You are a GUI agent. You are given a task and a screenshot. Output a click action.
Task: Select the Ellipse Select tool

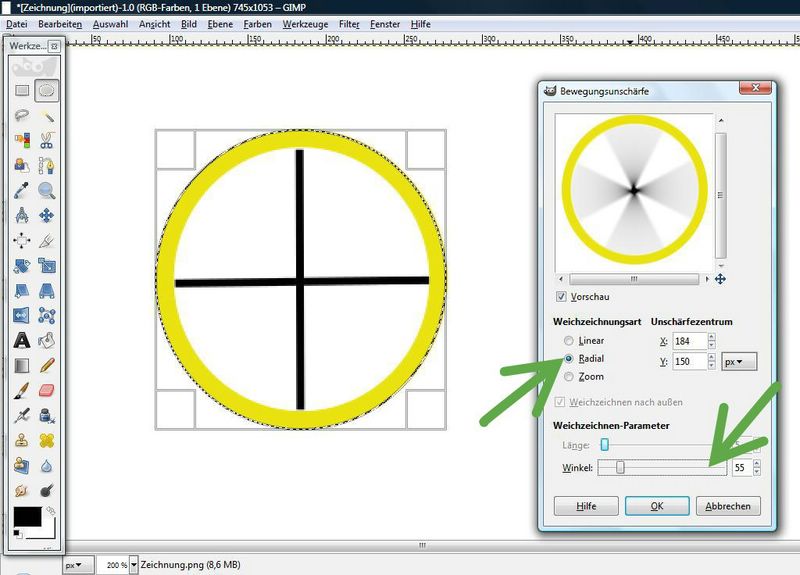click(46, 91)
